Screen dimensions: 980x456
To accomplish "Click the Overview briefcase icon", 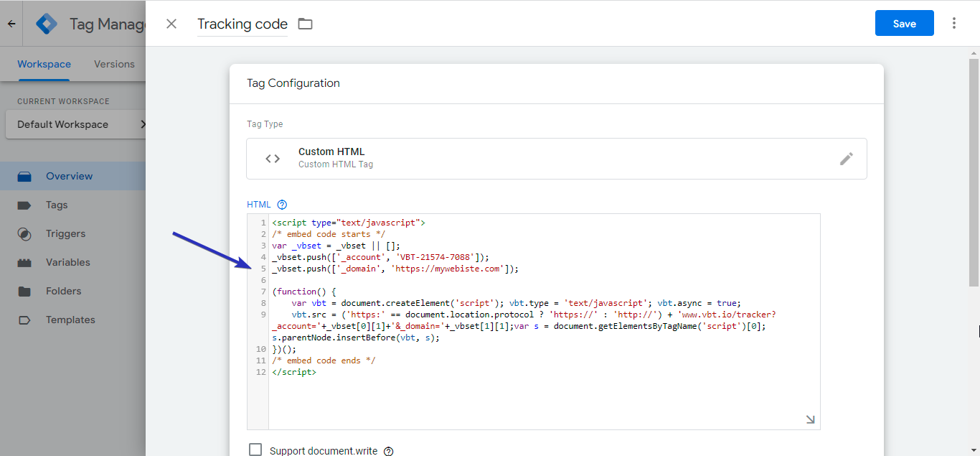I will tap(24, 176).
